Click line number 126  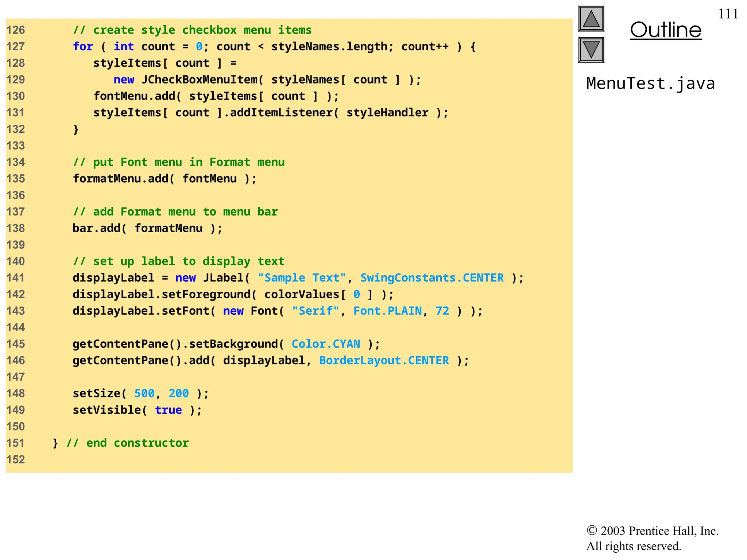[16, 30]
